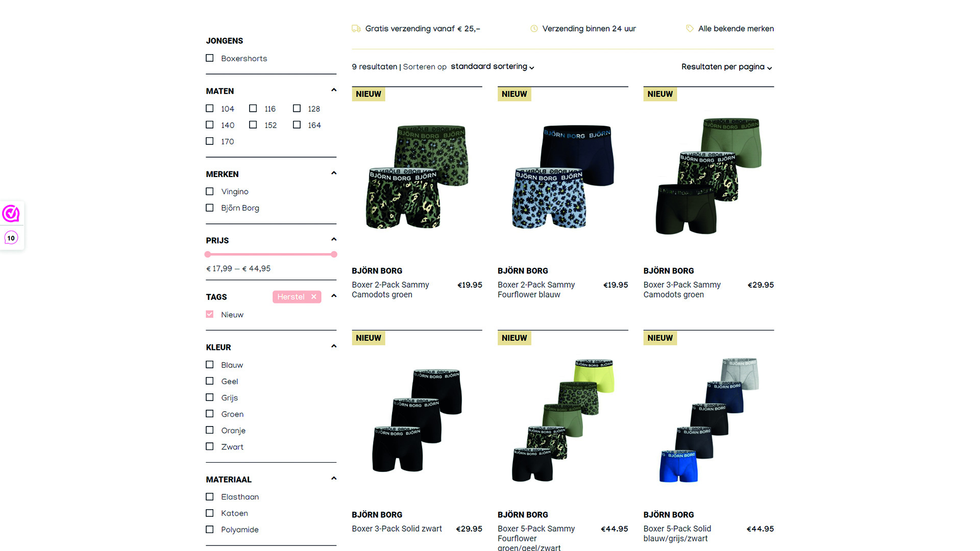
Task: Select size 170 checkbox
Action: pyautogui.click(x=209, y=141)
